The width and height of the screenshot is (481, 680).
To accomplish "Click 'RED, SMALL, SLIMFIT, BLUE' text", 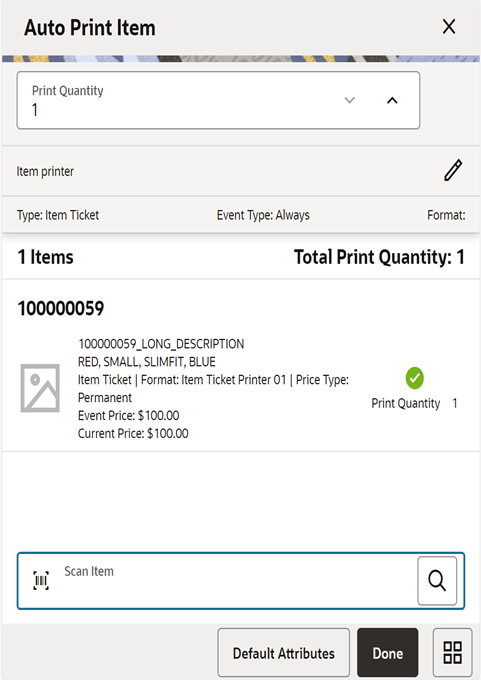I will click(147, 362).
